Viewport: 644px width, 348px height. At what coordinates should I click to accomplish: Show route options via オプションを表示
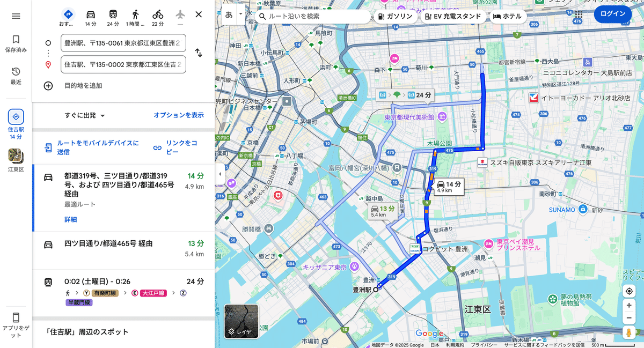tap(179, 115)
